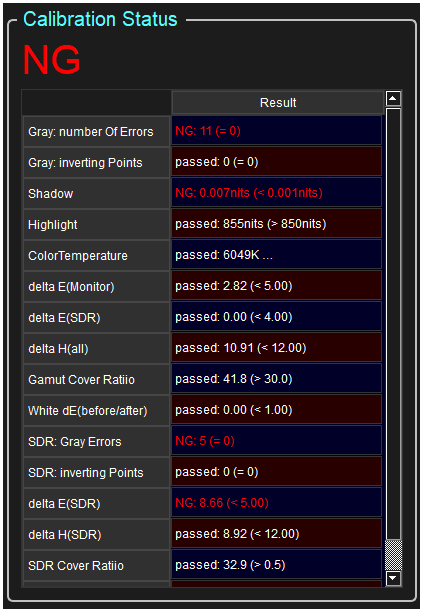Select the 'Gray: inverting Points' row label

pyautogui.click(x=97, y=163)
